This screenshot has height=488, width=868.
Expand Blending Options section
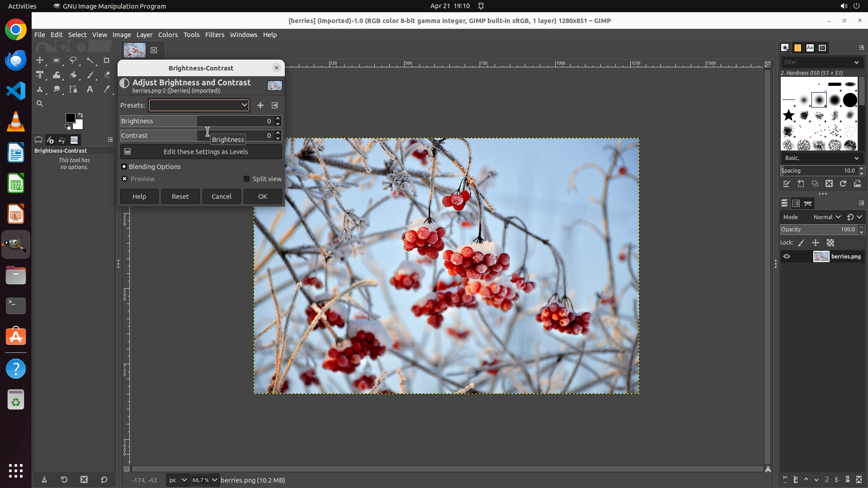(124, 167)
